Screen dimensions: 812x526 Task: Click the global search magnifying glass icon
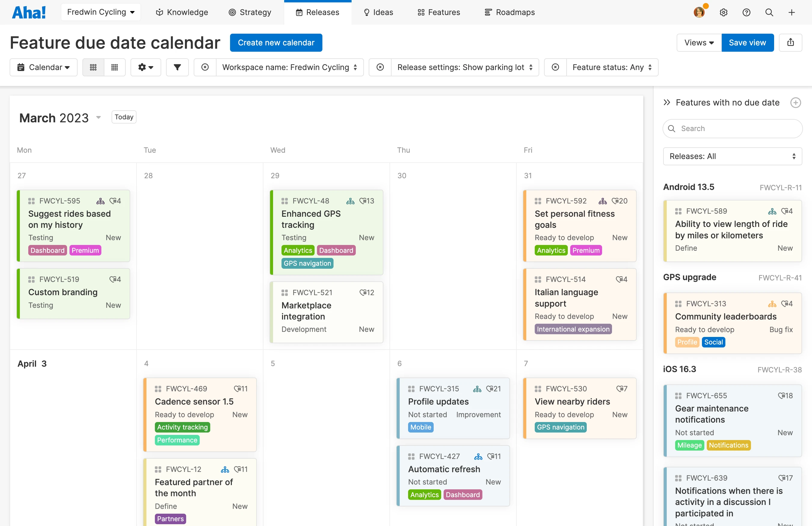point(769,12)
